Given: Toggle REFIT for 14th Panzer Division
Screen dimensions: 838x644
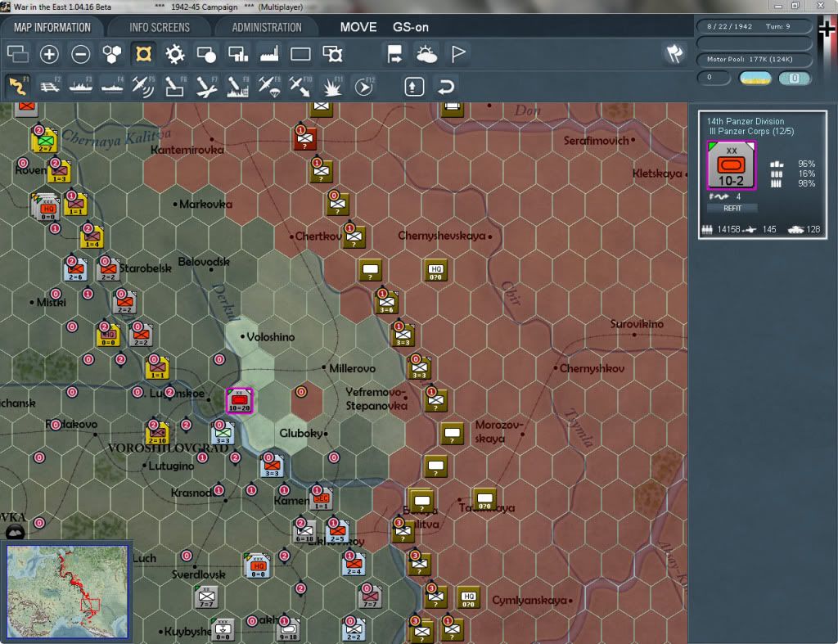Looking at the screenshot, I should (732, 209).
